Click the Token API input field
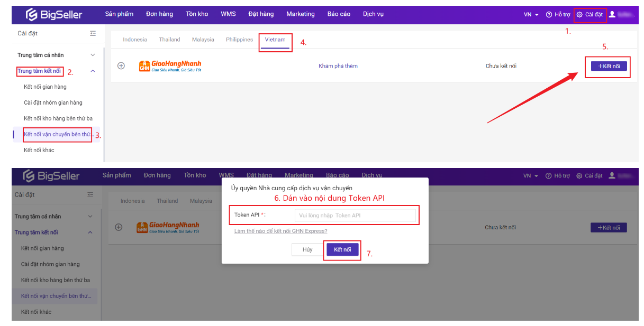The width and height of the screenshot is (644, 326). tap(355, 216)
